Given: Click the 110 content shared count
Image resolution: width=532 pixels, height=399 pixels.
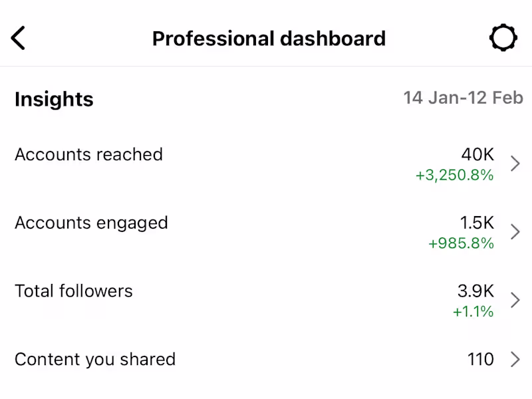Looking at the screenshot, I should tap(480, 360).
